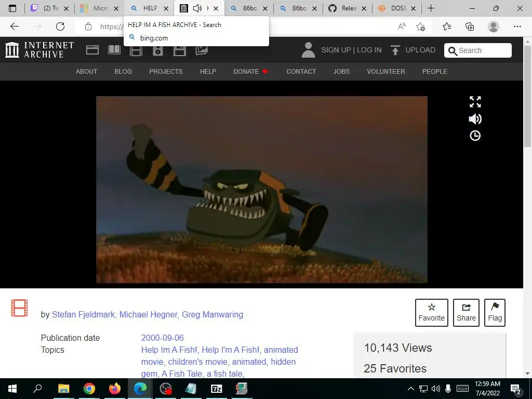Viewport: 532px width, 399px height.
Task: Open the Images icon in Archive nav
Action: tap(202, 50)
